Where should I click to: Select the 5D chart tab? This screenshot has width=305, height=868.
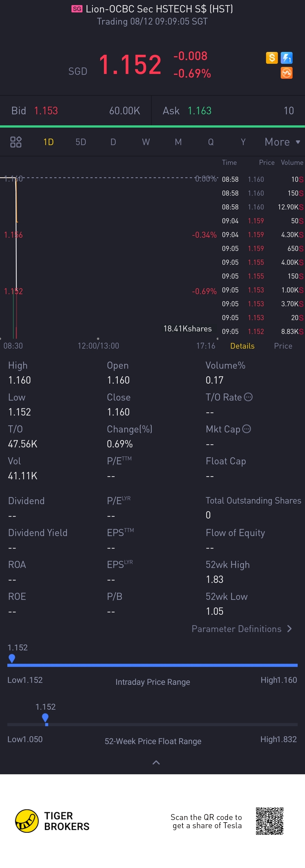[80, 142]
